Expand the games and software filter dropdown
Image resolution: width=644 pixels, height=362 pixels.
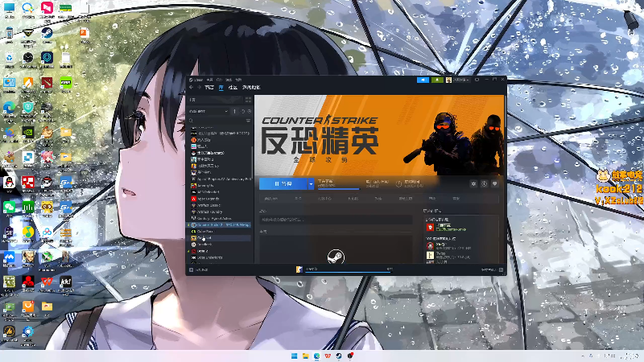pos(208,111)
